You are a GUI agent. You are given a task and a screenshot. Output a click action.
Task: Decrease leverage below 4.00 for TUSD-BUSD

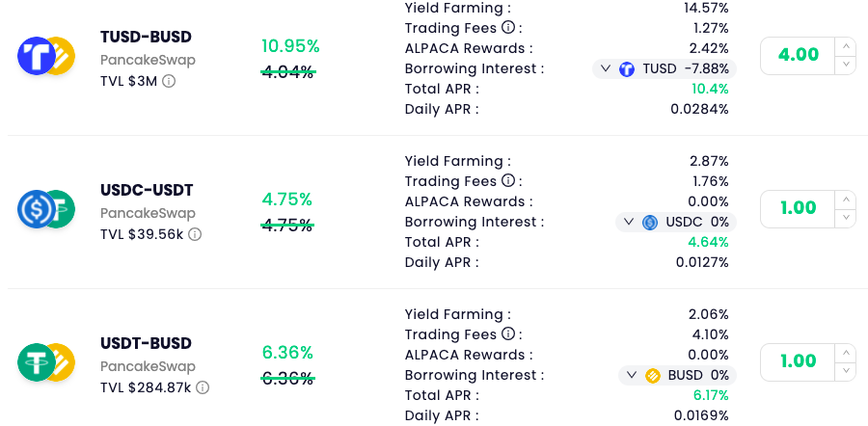pyautogui.click(x=845, y=66)
